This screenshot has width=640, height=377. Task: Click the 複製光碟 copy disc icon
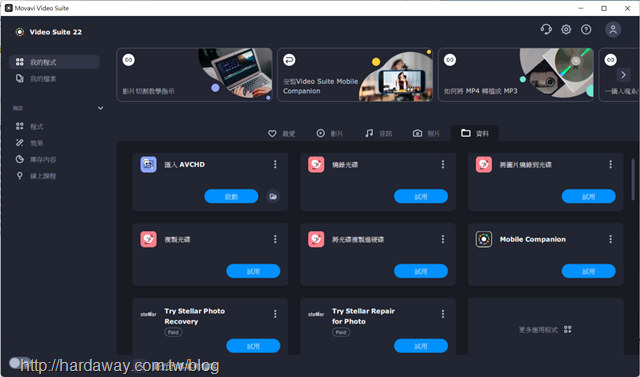point(149,239)
